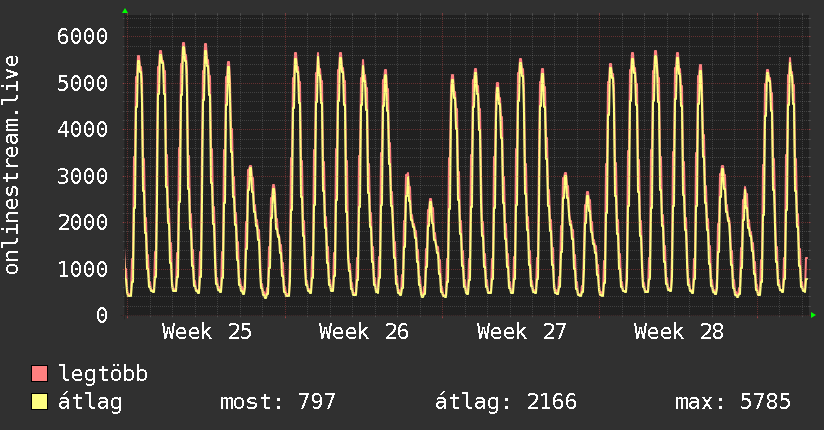824x430 pixels.
Task: Click the onlinestream.live vertical axis title
Action: tap(12, 165)
